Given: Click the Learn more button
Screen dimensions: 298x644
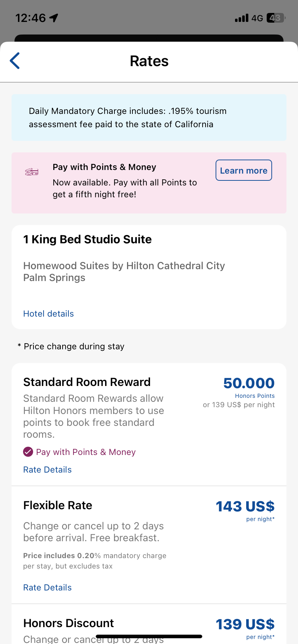Looking at the screenshot, I should tap(244, 170).
